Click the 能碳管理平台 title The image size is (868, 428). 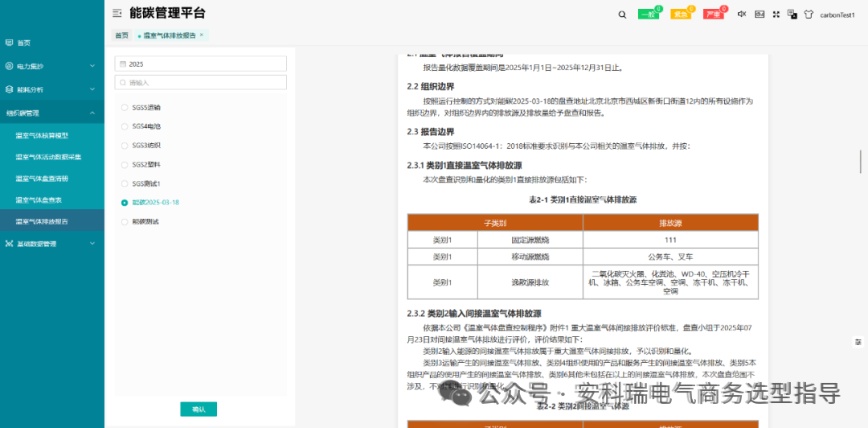tap(167, 13)
